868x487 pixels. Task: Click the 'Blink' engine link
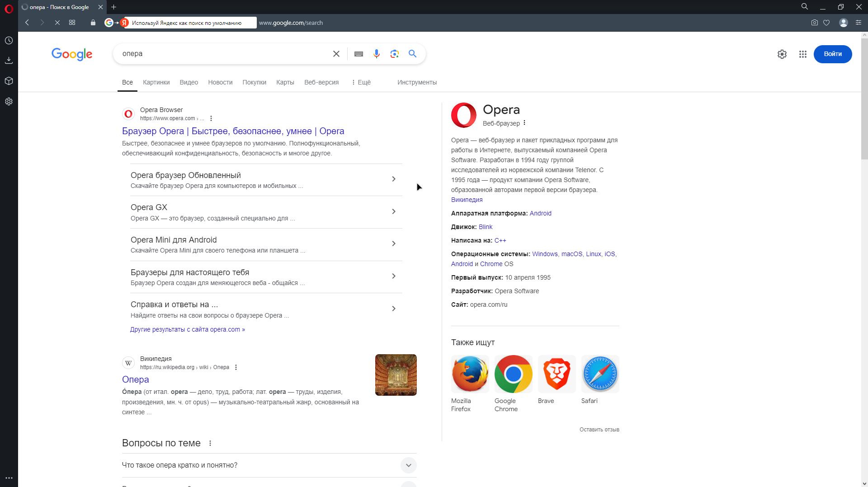tap(486, 227)
